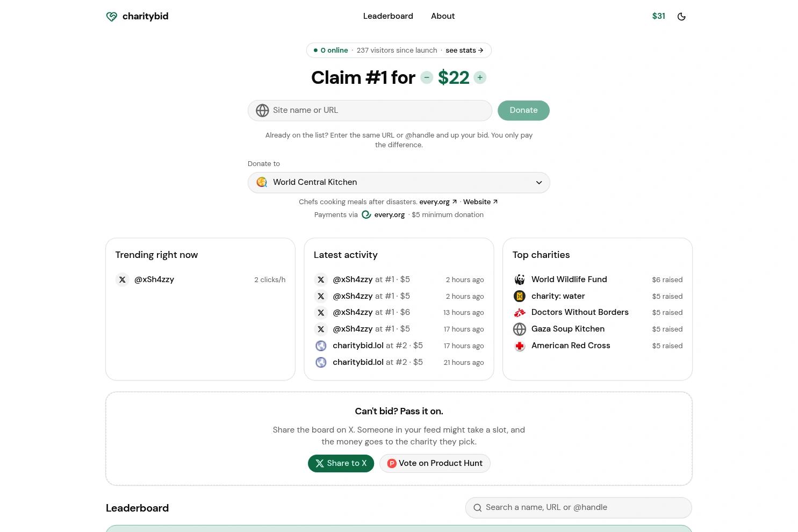Click the Share to X button

click(341, 463)
